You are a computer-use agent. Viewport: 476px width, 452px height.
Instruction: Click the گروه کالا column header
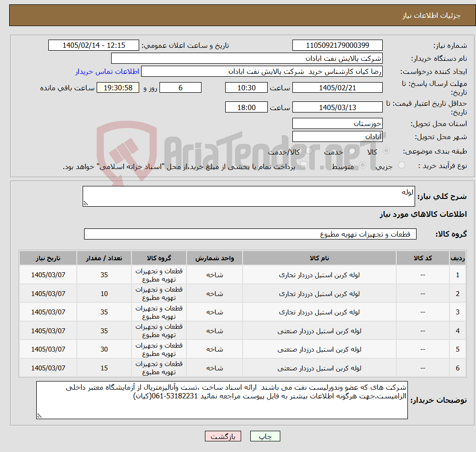click(159, 258)
